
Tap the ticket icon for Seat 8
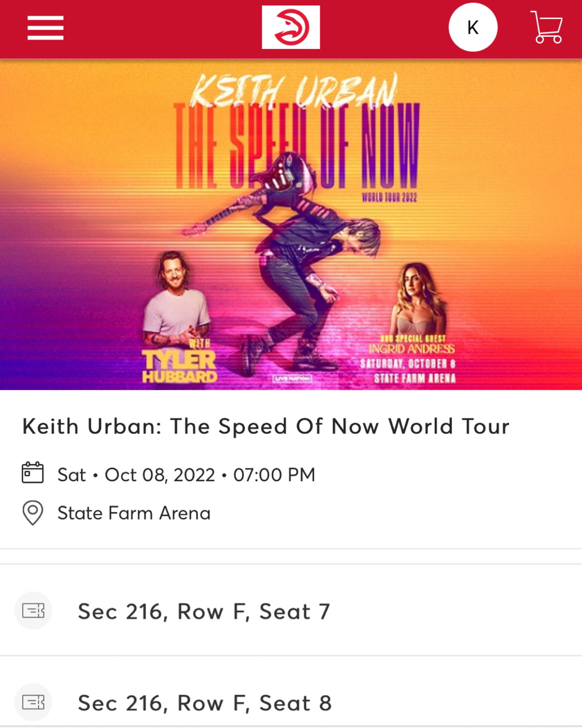[x=33, y=702]
